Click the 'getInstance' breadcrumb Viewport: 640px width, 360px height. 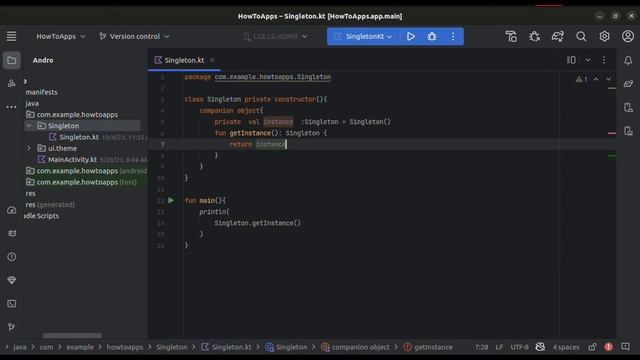pyautogui.click(x=428, y=347)
